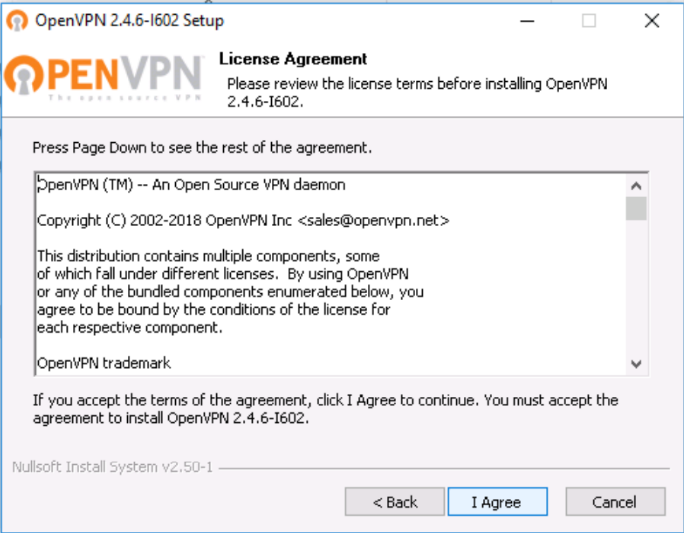Go back with the < Back button
Screen dimensions: 684x533
click(x=395, y=502)
